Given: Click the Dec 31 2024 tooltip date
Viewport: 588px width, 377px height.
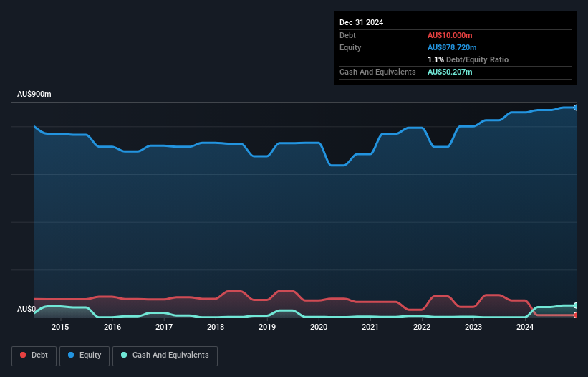Looking at the screenshot, I should point(361,22).
